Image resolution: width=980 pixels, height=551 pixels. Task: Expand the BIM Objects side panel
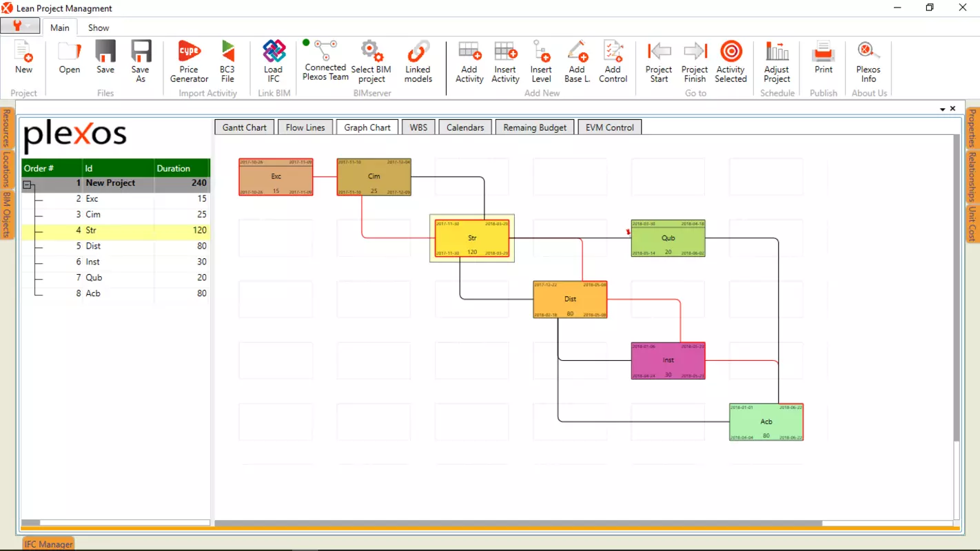click(7, 214)
